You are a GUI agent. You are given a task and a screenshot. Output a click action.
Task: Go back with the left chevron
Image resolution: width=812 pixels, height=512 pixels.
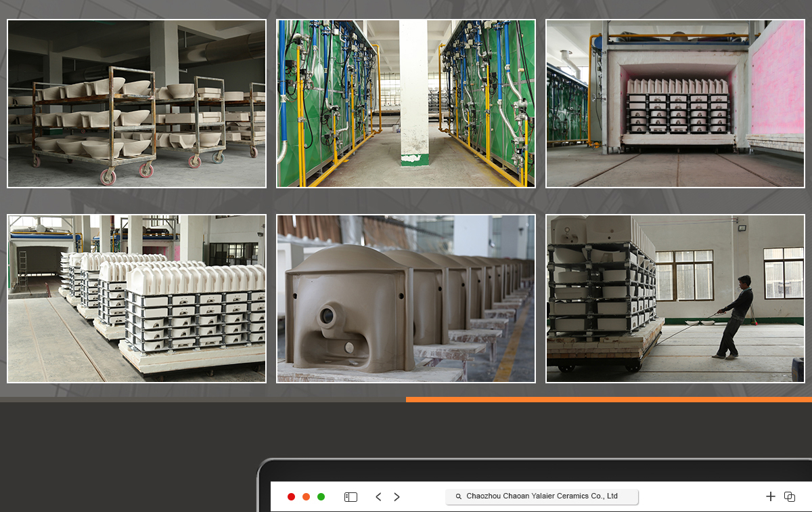point(378,496)
